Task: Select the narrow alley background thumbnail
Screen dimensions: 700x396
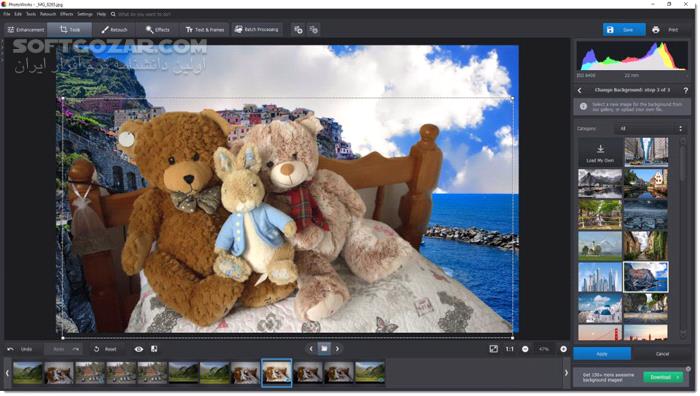Action: pyautogui.click(x=646, y=246)
